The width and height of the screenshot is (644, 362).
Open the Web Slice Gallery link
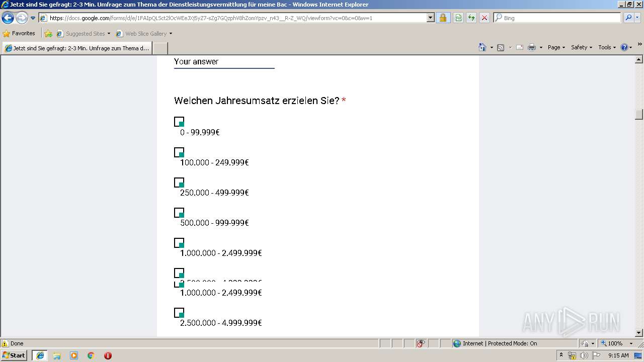144,34
